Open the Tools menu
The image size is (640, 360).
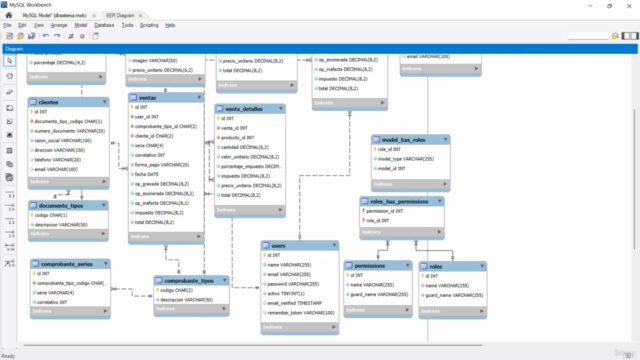point(127,25)
